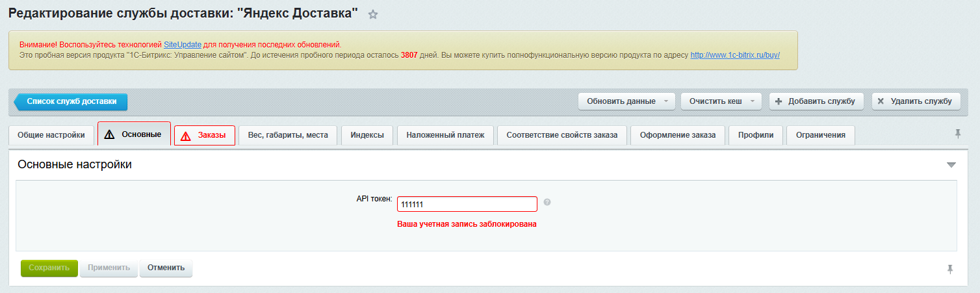
Task: Click the Удалить службу button
Action: 916,101
